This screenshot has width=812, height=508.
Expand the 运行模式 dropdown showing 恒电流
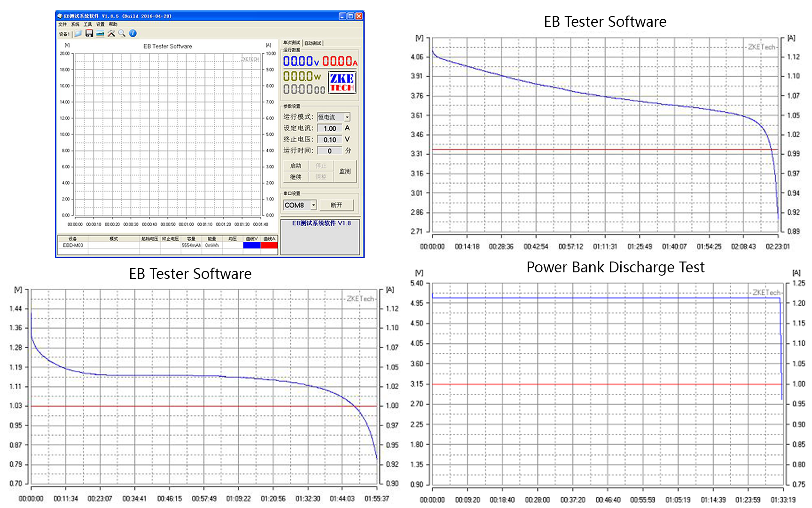pos(334,117)
